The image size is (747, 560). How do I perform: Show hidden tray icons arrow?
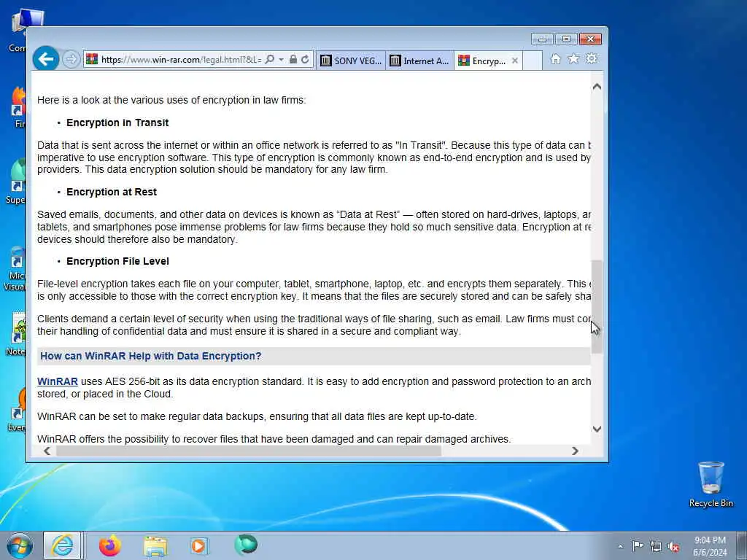click(x=620, y=546)
